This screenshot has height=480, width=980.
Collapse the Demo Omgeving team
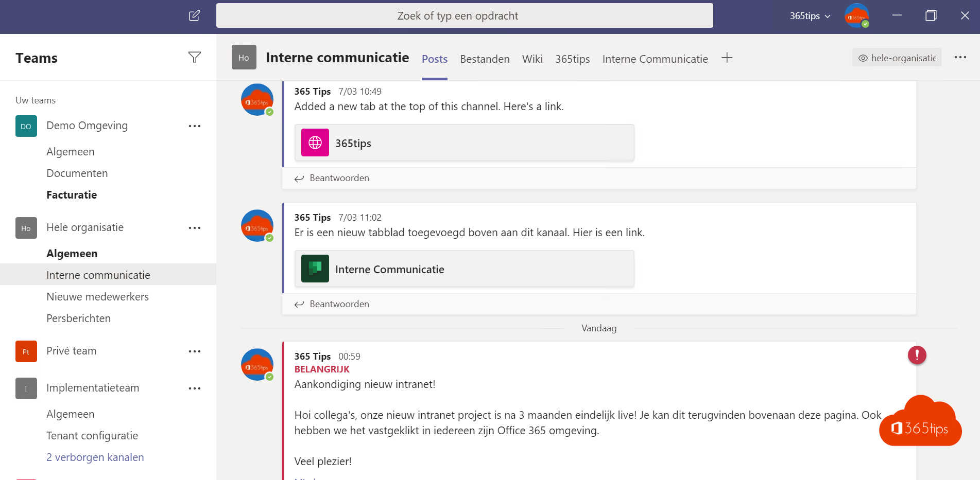(87, 126)
